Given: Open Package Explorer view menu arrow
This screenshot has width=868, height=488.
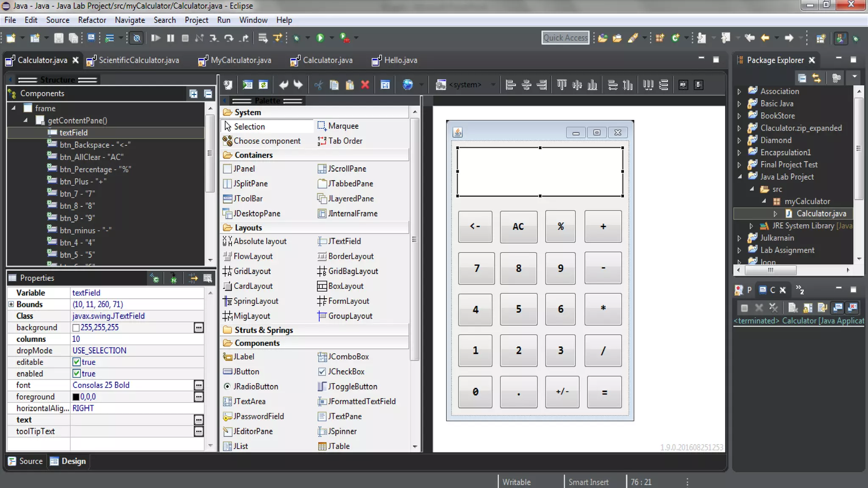Looking at the screenshot, I should [854, 77].
